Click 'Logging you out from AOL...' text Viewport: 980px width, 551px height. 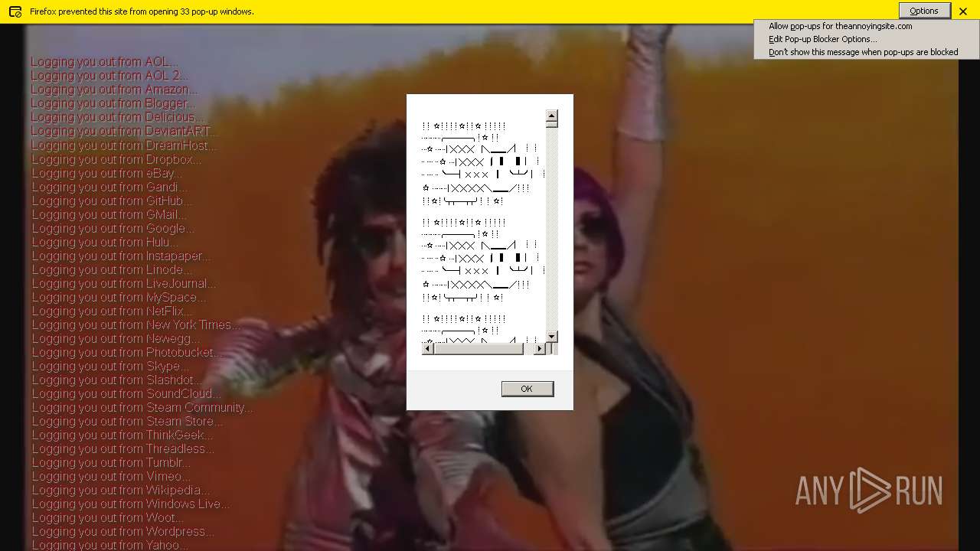(104, 62)
